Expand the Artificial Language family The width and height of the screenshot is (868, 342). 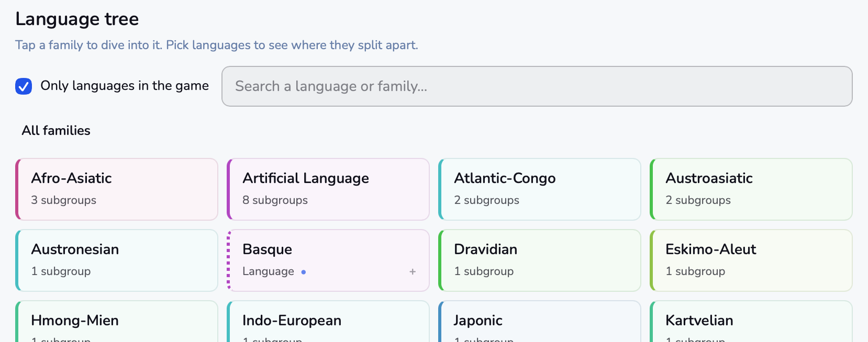pos(328,189)
